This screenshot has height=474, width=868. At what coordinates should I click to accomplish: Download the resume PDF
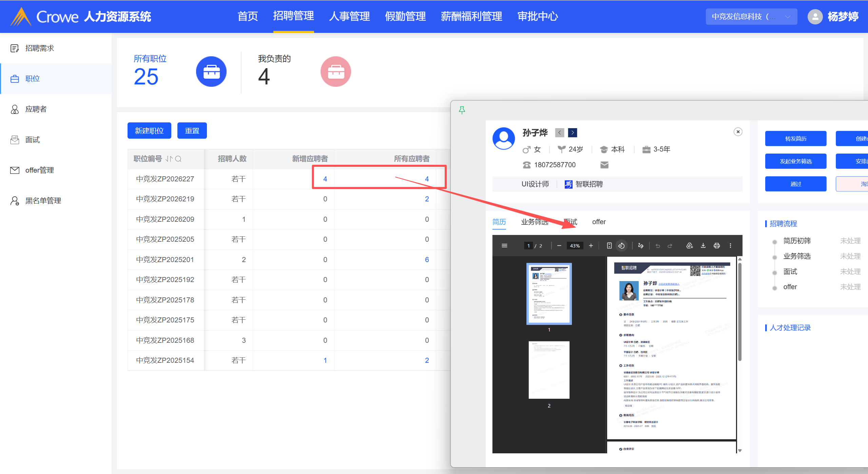(x=703, y=245)
